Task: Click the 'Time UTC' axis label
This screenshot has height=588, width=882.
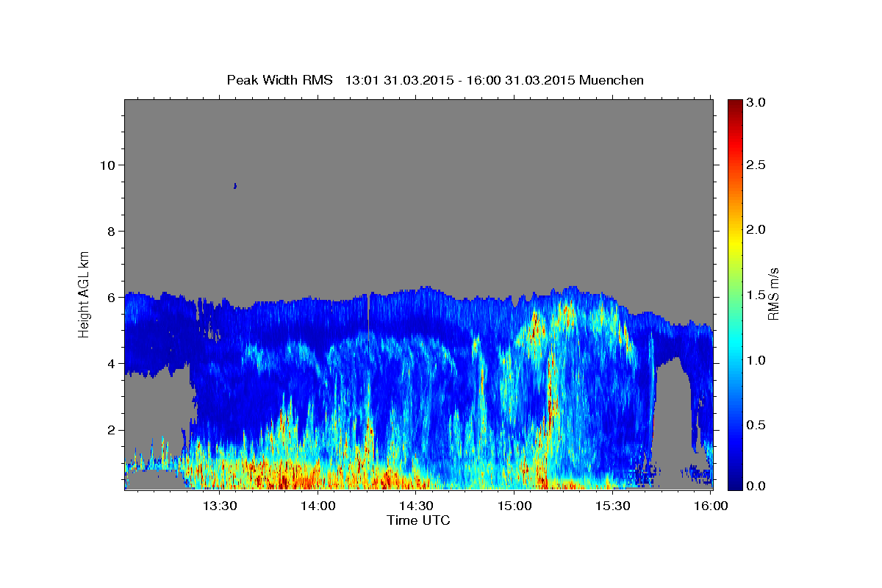Action: point(418,520)
